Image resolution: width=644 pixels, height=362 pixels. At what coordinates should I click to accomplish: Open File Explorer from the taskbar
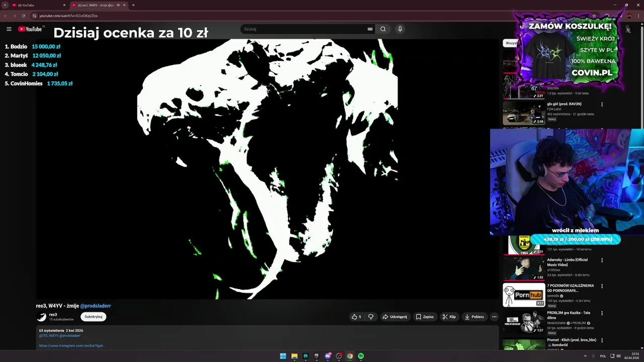pos(294,356)
